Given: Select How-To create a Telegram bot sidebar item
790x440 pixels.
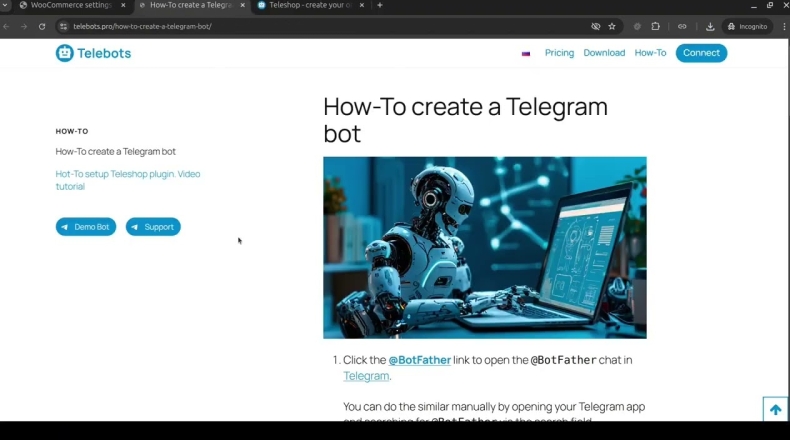Looking at the screenshot, I should (115, 151).
